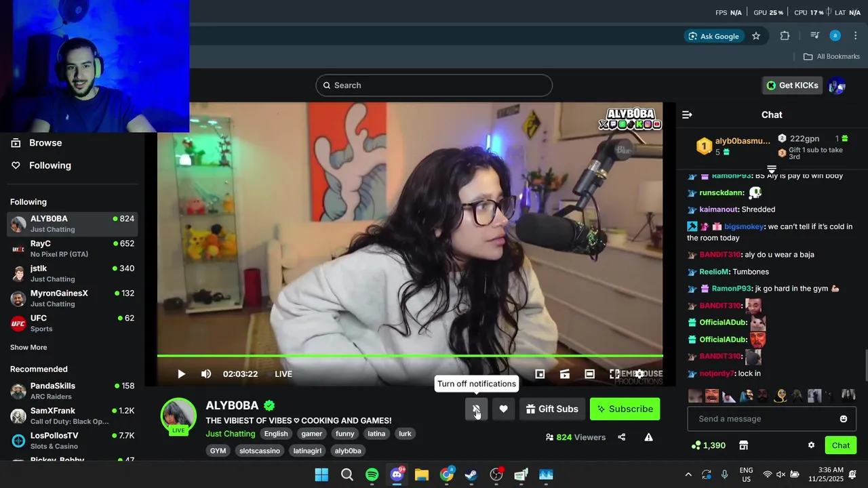Open All Bookmarks folder
This screenshot has width=868, height=488.
(x=831, y=57)
